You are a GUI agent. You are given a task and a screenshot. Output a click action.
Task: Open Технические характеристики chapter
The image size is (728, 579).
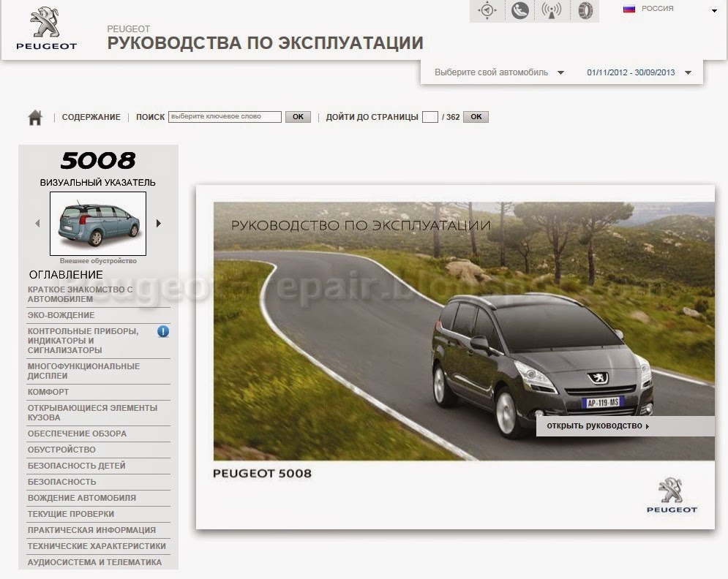tap(98, 546)
